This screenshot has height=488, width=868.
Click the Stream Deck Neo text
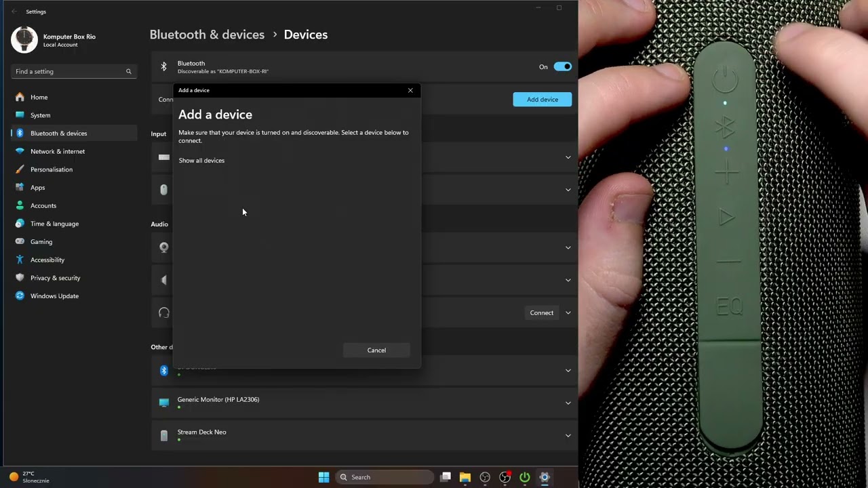click(x=202, y=432)
